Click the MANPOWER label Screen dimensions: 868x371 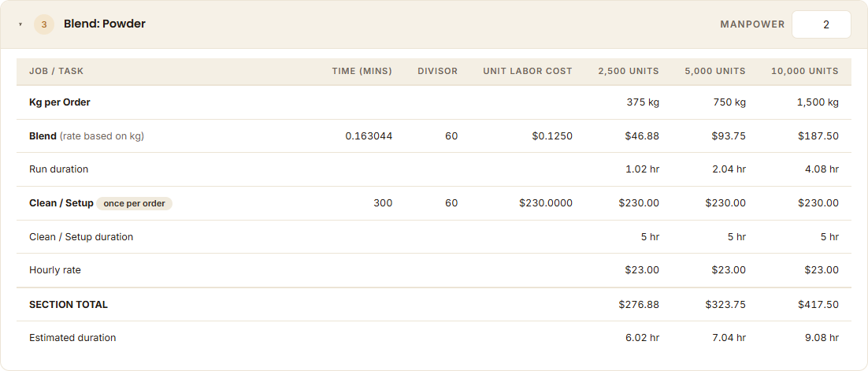tap(752, 24)
